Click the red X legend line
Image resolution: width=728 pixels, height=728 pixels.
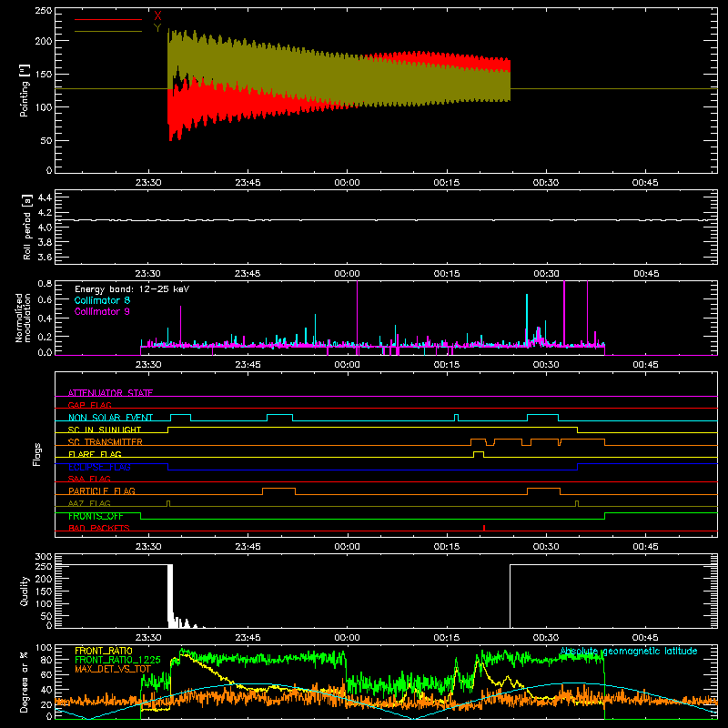pos(108,19)
